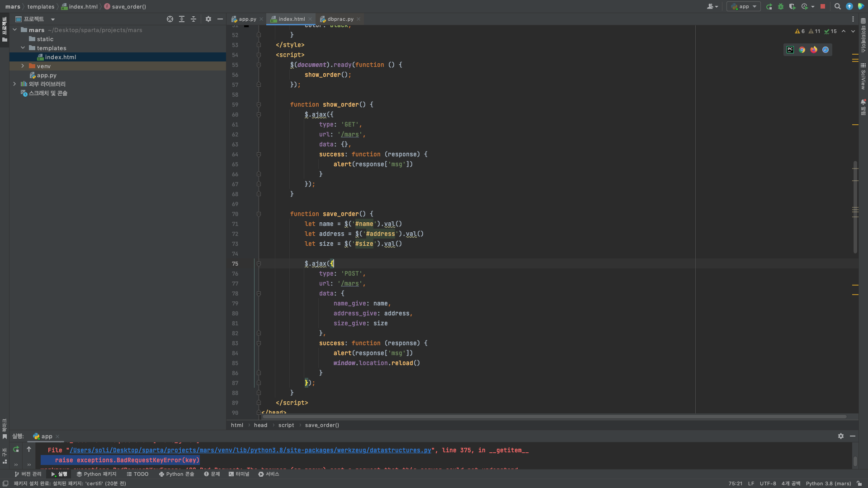
Task: Open the JetBrains Space icon in toolbar
Action: point(861,7)
